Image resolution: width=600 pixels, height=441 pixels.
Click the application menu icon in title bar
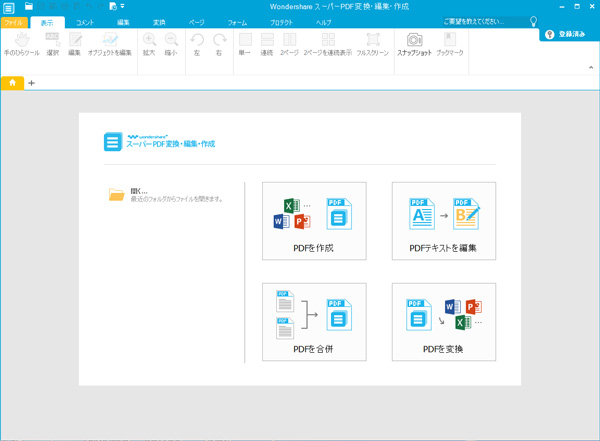pyautogui.click(x=8, y=8)
